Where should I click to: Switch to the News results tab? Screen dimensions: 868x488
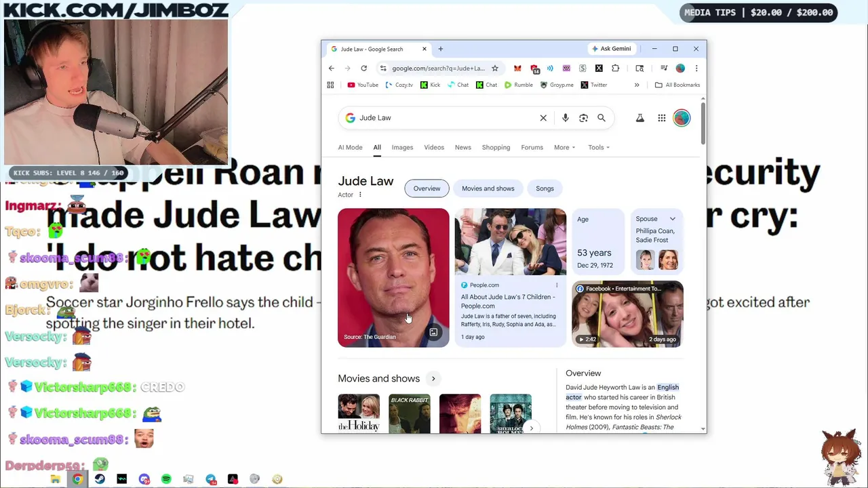tap(463, 147)
